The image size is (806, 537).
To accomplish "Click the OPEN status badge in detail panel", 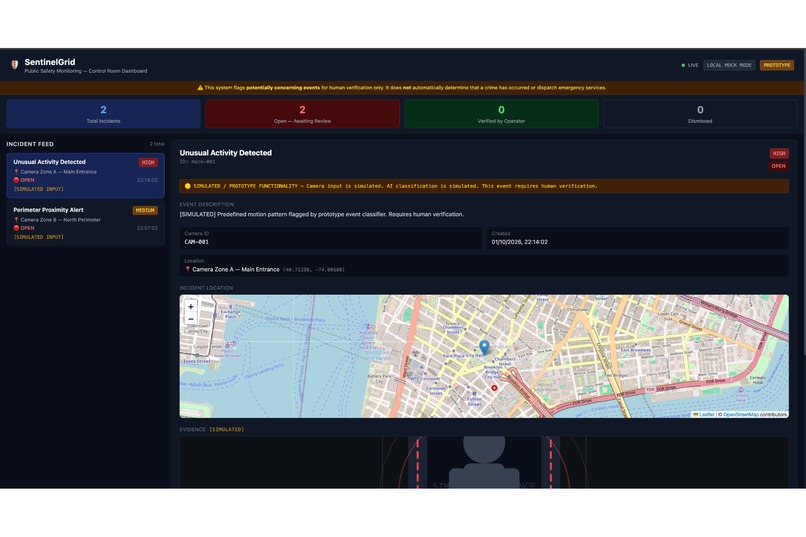I will pos(778,166).
